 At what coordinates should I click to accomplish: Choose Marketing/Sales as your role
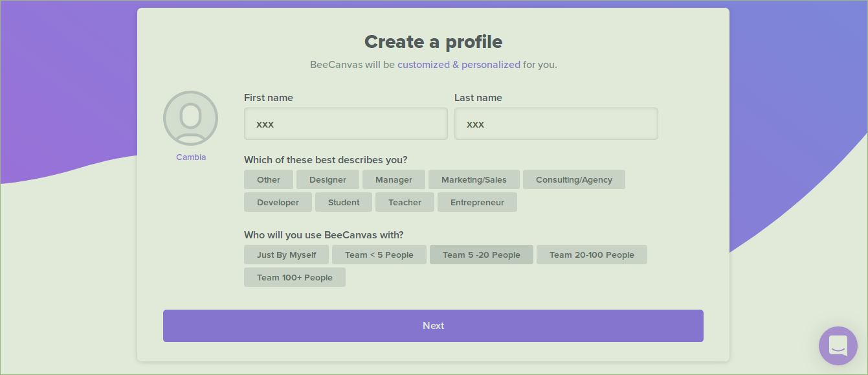(474, 179)
